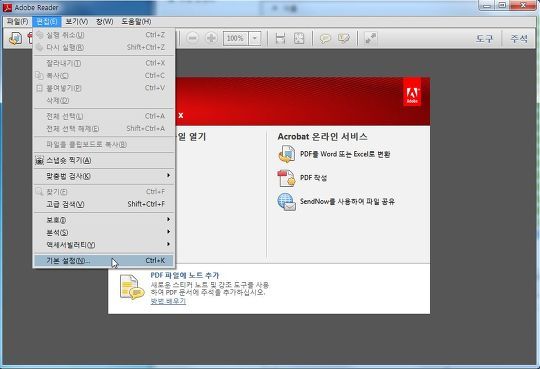Click SendNow를 사용하여 파일 공유 link
540x369 pixels.
[x=347, y=201]
